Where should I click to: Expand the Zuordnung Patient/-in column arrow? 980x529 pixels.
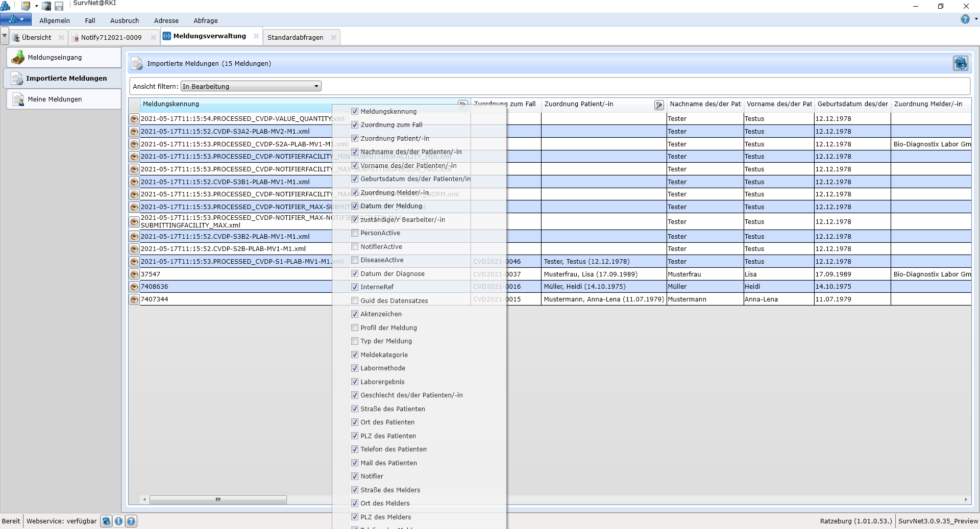tap(659, 105)
